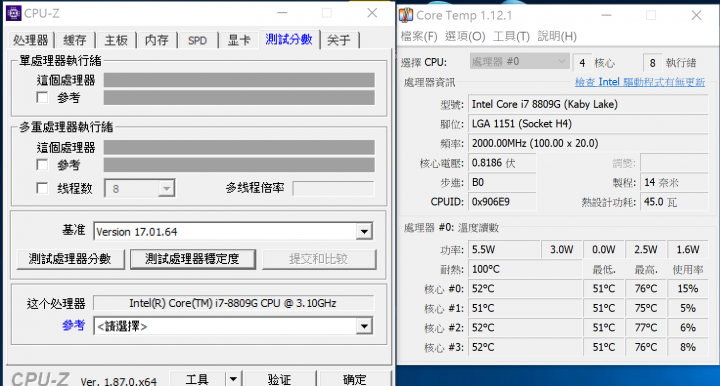Open the 工具(T) menu in Core Temp
Screen dimensions: 720x386
511,36
